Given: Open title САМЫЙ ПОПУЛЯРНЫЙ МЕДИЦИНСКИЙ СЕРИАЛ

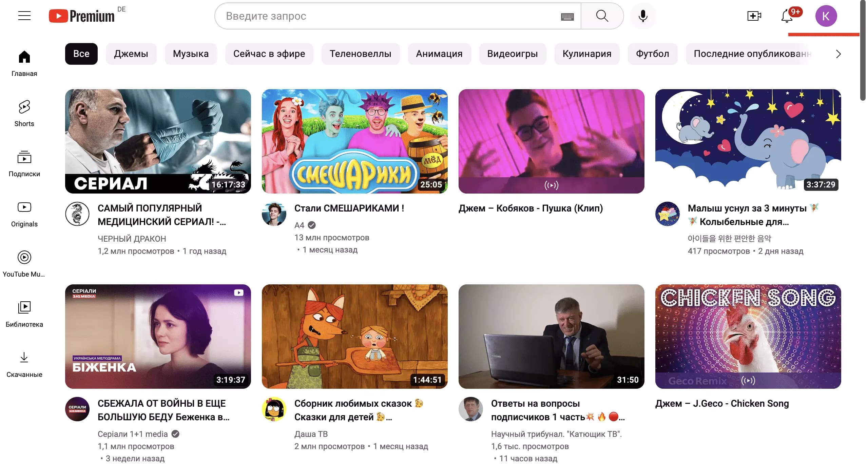Looking at the screenshot, I should click(162, 215).
